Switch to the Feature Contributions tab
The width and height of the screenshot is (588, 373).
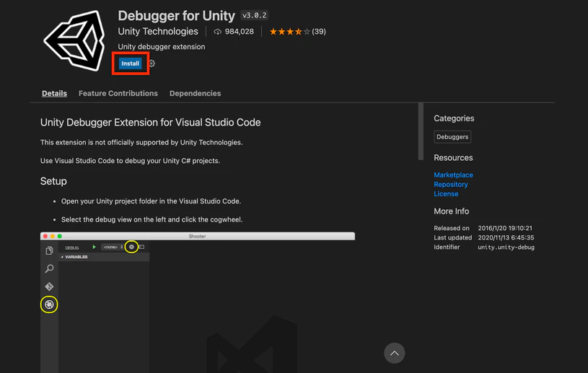(118, 93)
